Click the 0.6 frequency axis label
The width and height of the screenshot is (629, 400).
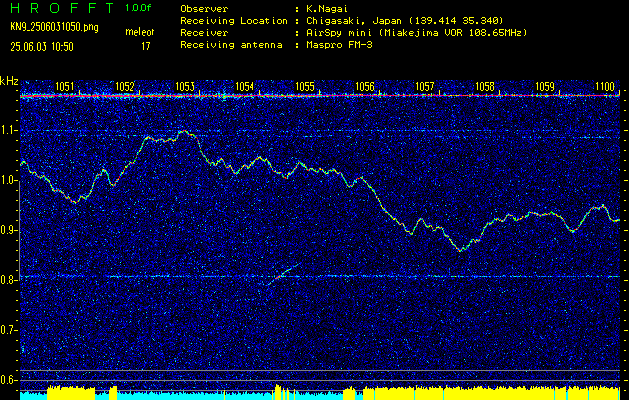point(8,380)
